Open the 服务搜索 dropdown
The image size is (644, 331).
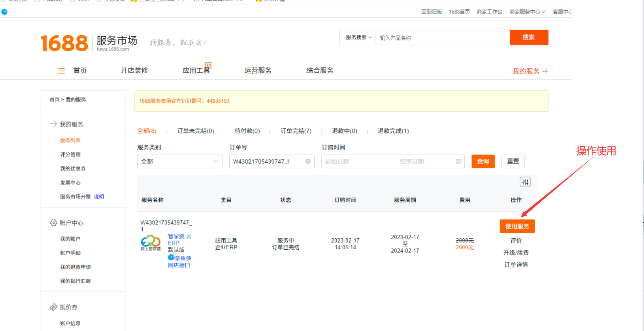coord(358,37)
